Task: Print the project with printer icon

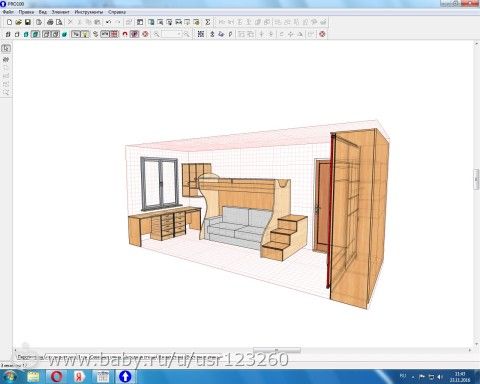Action: pyautogui.click(x=50, y=22)
